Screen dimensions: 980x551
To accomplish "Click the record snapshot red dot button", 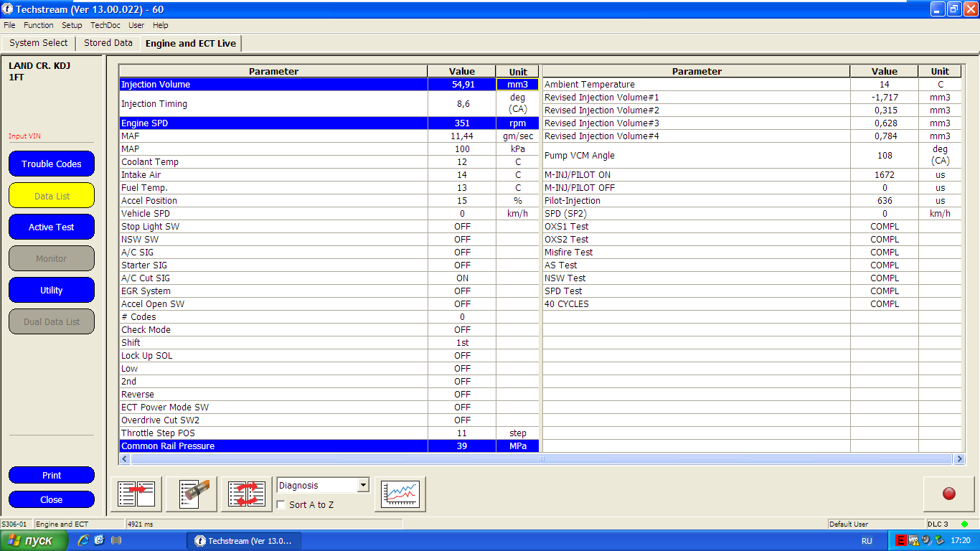I will (948, 494).
